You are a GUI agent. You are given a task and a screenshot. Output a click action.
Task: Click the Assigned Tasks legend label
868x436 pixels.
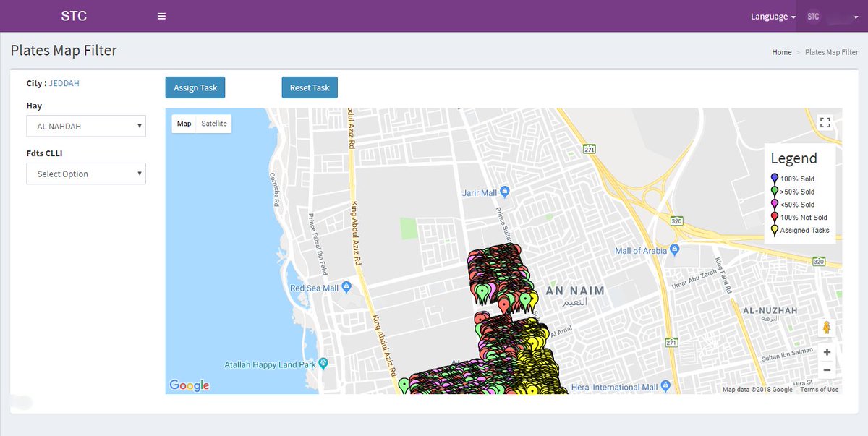tap(805, 231)
